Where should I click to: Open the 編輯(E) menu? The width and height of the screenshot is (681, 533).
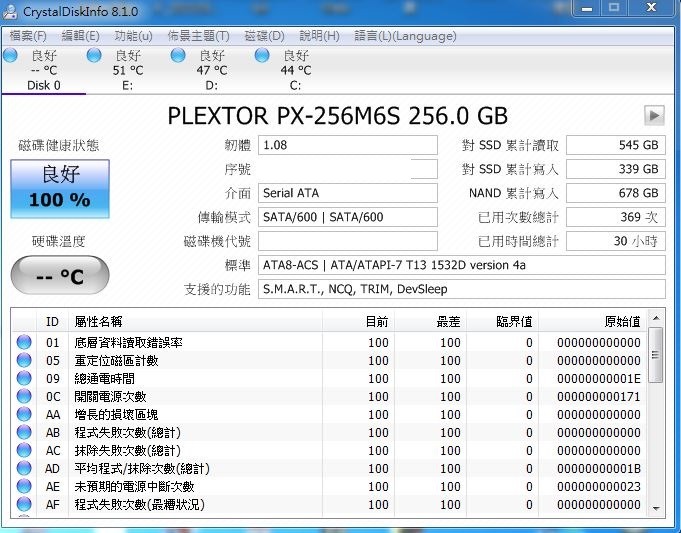(x=80, y=36)
